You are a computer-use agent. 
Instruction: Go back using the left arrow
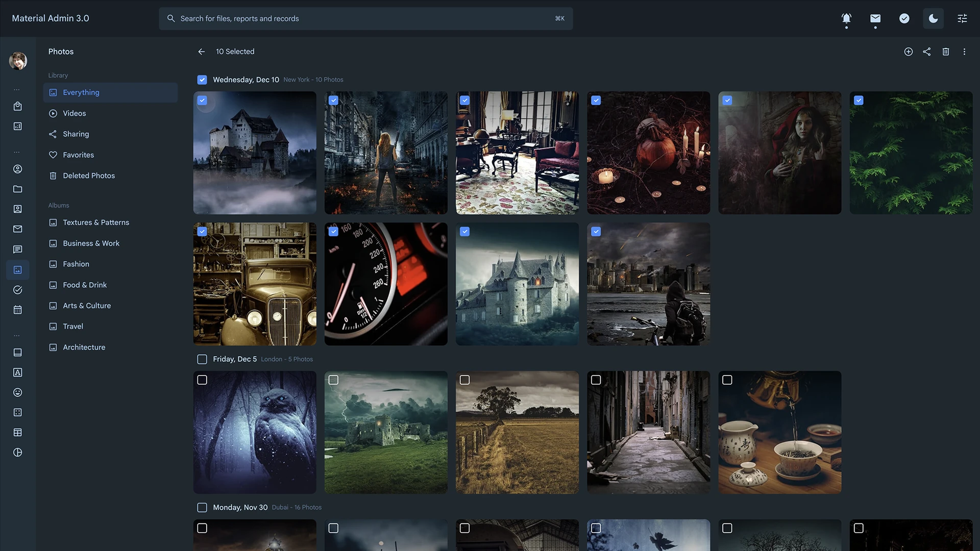202,52
